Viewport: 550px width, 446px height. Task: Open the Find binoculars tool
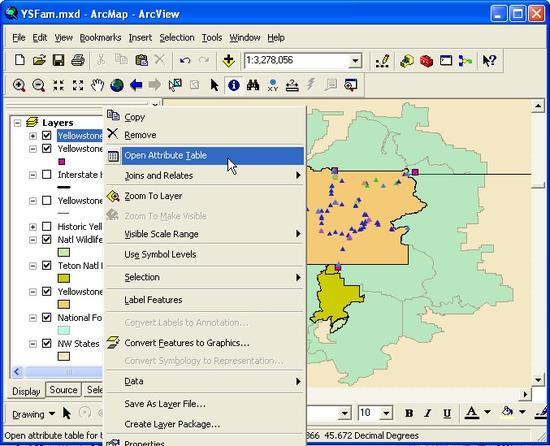pos(253,85)
